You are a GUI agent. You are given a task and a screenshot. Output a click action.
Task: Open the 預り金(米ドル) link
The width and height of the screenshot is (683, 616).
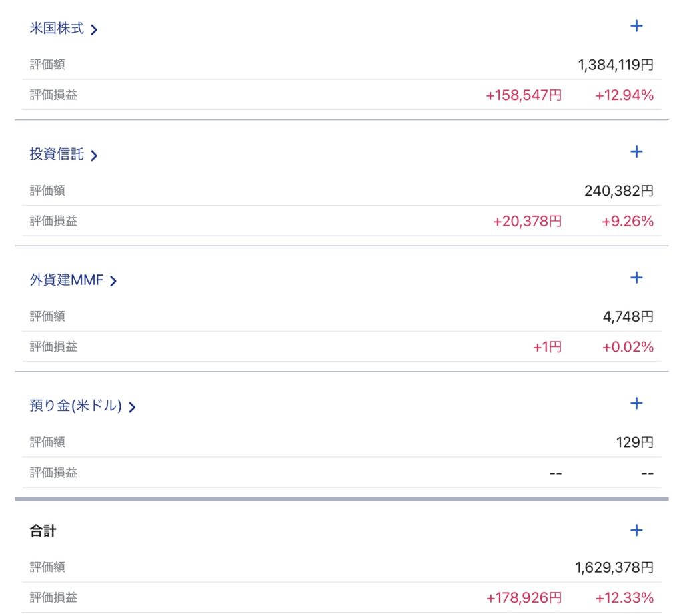(x=76, y=406)
